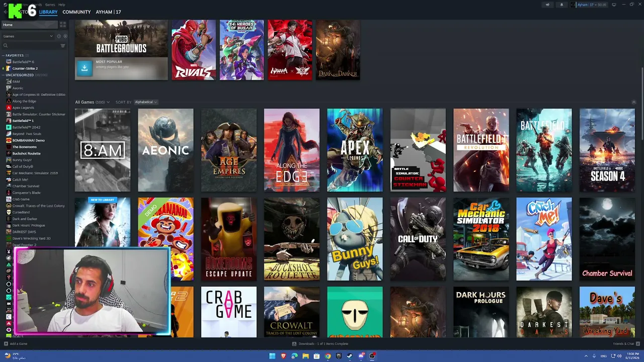Open the Games filter dropdown

pos(28,36)
